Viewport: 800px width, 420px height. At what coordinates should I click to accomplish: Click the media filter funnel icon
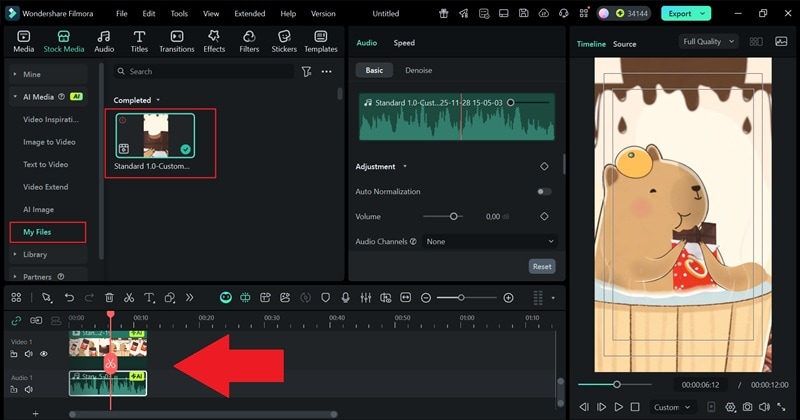[306, 71]
